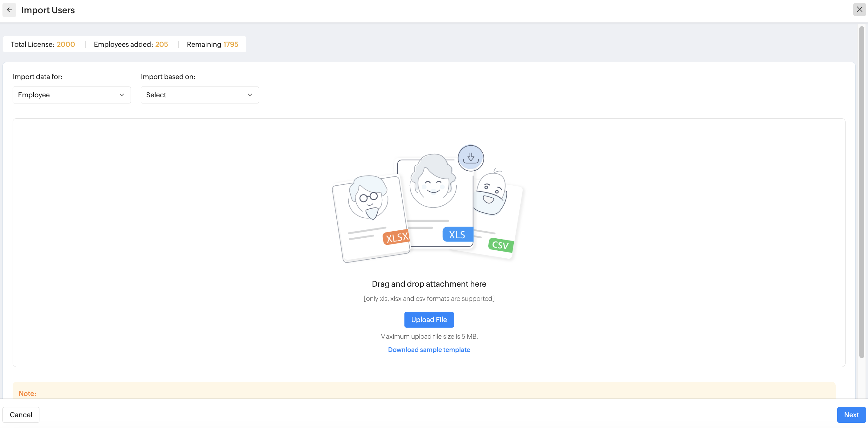
Task: Click the back arrow beside Import Users
Action: pyautogui.click(x=10, y=10)
